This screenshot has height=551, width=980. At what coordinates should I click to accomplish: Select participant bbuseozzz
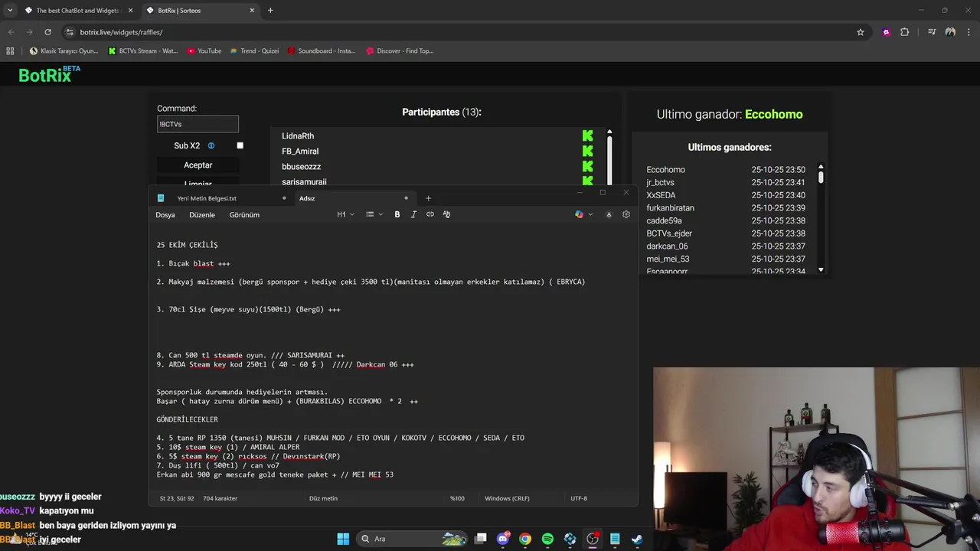coord(301,167)
